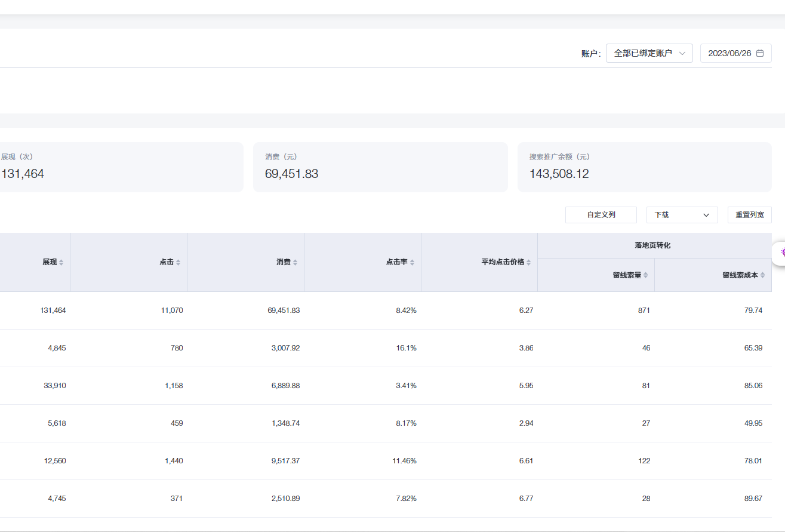Screen dimensions: 785x532
Task: Click table cell 79.74
Action: pos(753,310)
